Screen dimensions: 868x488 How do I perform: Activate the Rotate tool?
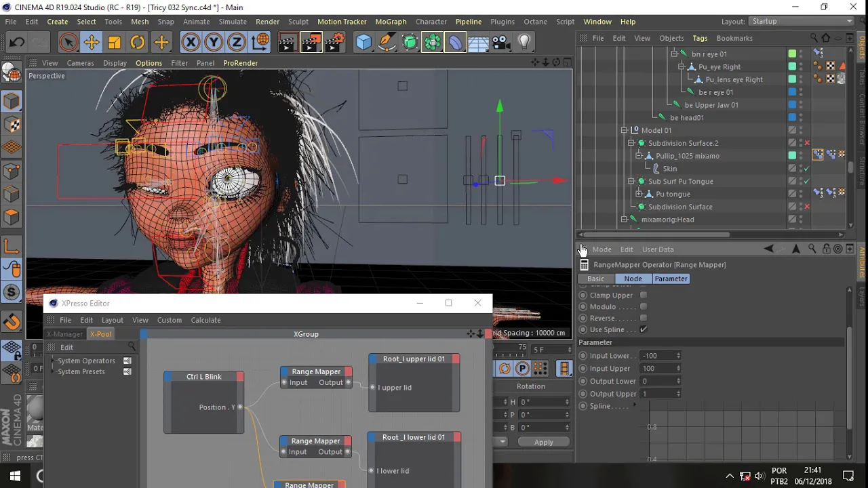pos(137,43)
